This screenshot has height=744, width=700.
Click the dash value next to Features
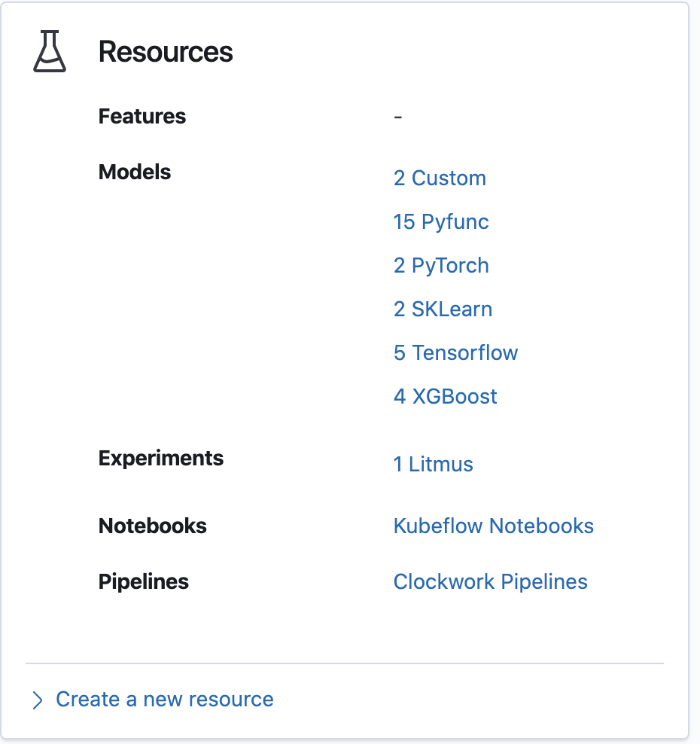click(398, 117)
